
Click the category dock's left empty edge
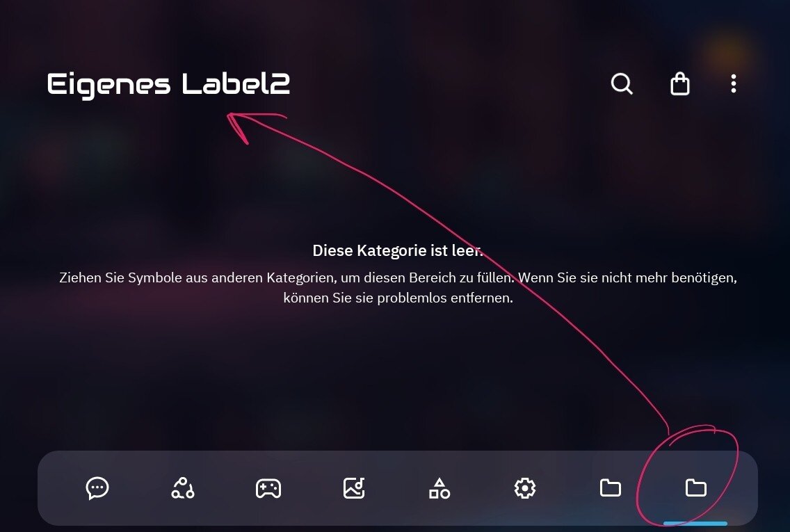coord(56,488)
